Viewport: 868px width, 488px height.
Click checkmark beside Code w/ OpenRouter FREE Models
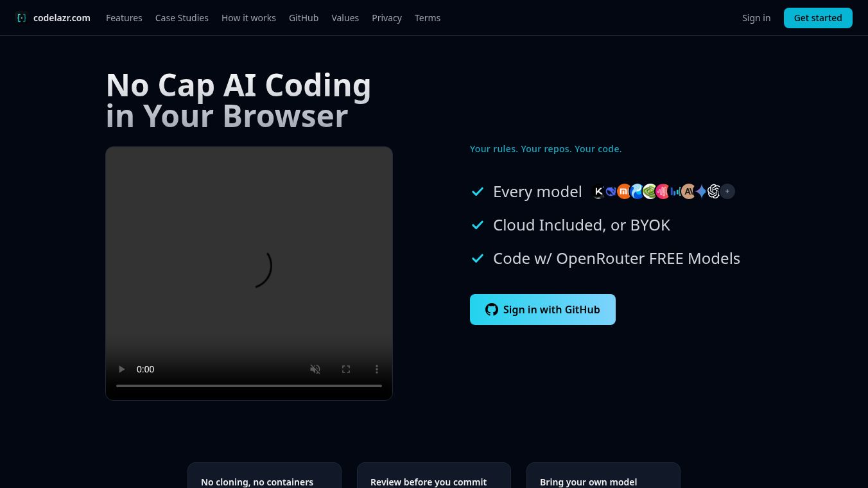point(478,258)
